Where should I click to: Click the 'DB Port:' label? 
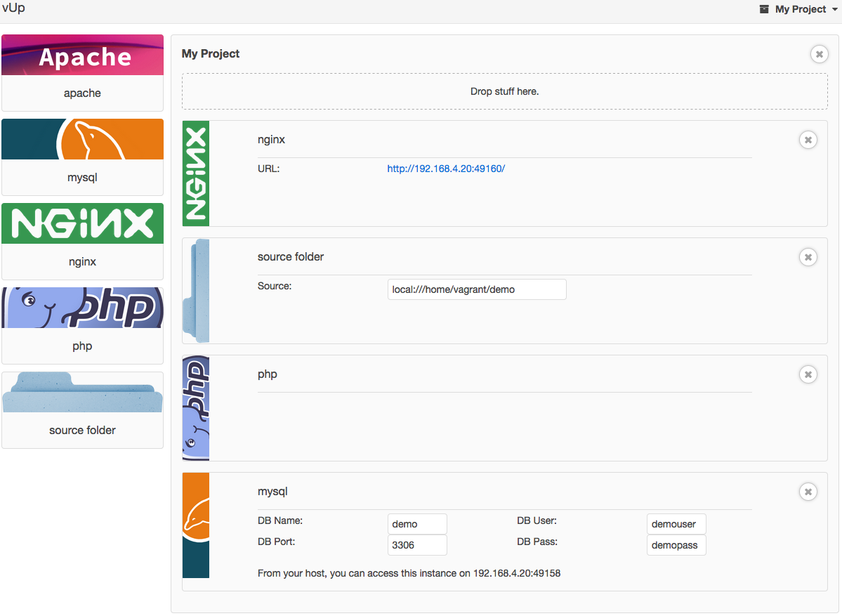(277, 542)
